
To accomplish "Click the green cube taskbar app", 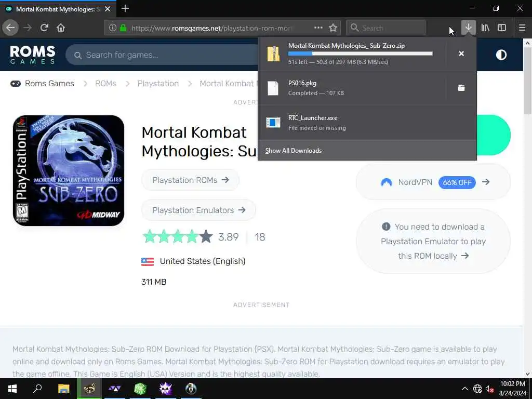I will click(140, 389).
